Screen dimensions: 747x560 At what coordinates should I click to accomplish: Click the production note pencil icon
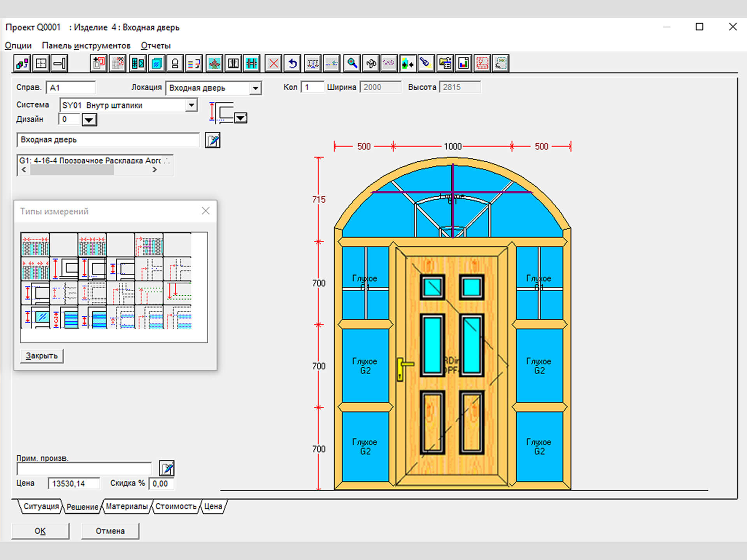coord(167,468)
